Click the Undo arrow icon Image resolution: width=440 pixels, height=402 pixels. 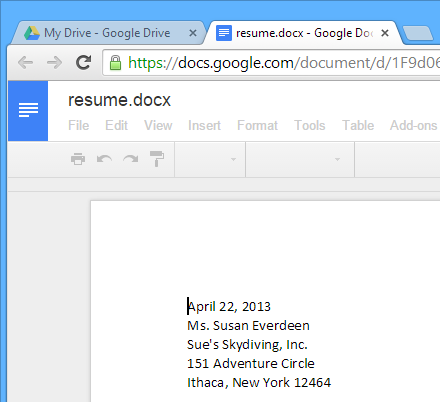pyautogui.click(x=104, y=159)
